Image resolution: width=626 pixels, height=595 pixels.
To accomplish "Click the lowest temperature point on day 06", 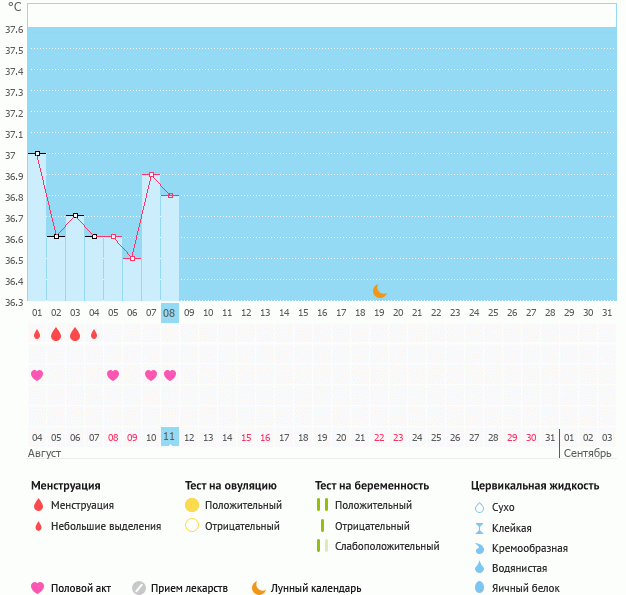I will (132, 258).
